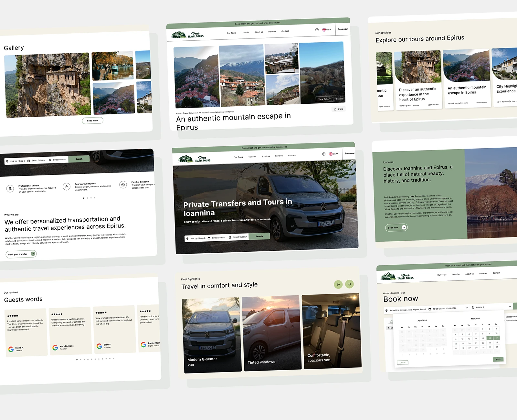Click Search in the hero search bar
Viewport: 517px width, 420px height.
[259, 236]
